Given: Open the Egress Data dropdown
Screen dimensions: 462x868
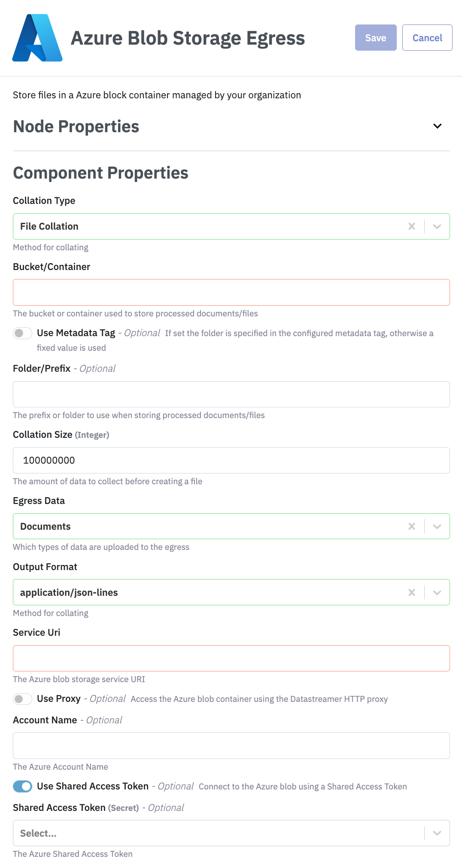Looking at the screenshot, I should [x=437, y=526].
